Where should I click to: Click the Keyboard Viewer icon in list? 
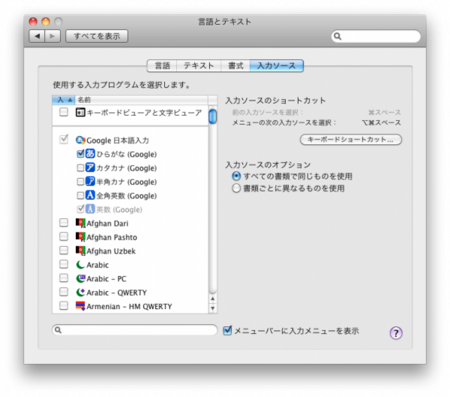point(80,112)
